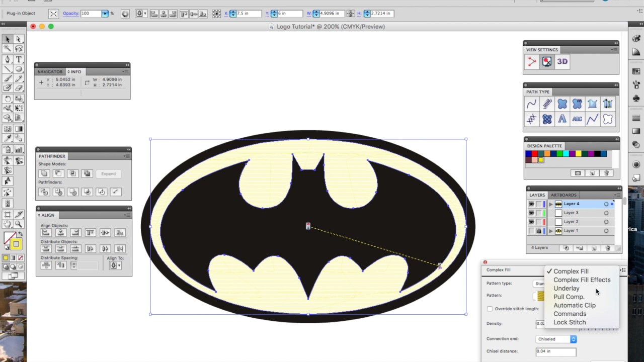The width and height of the screenshot is (644, 362).
Task: Click the new layer icon in Layers panel
Action: coord(594,248)
